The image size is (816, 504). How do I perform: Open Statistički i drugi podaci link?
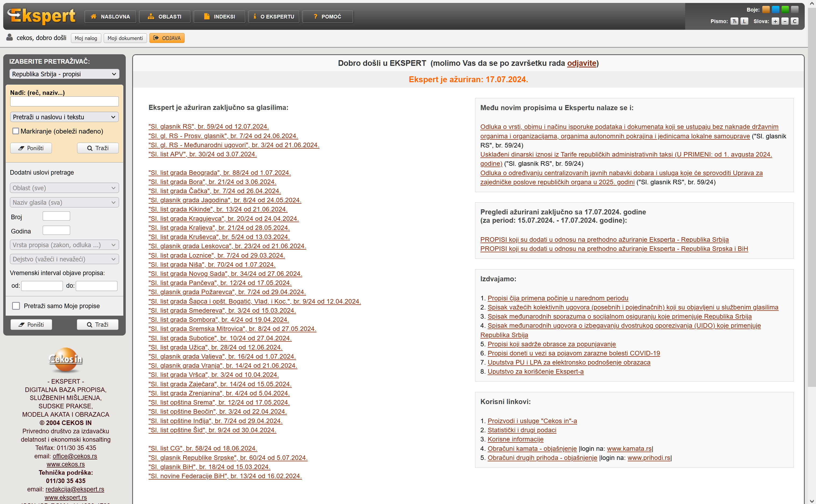coord(522,430)
